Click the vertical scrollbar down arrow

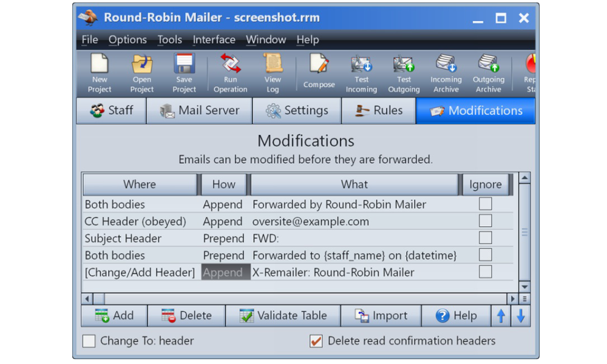(524, 287)
